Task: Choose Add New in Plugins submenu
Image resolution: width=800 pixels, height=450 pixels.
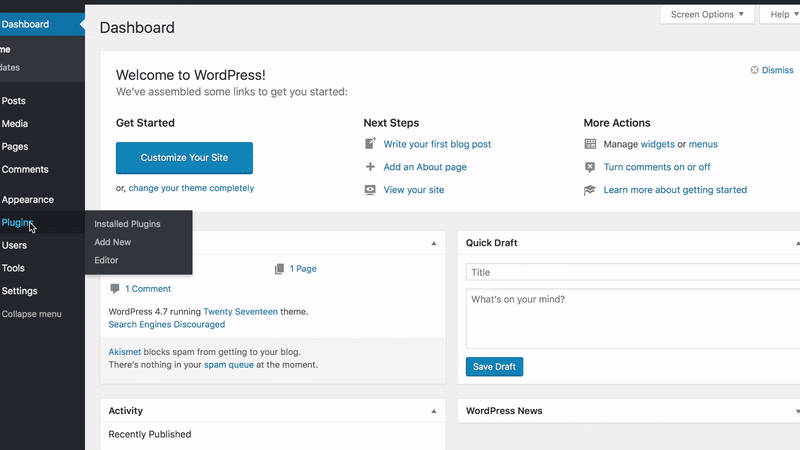Action: (x=113, y=242)
